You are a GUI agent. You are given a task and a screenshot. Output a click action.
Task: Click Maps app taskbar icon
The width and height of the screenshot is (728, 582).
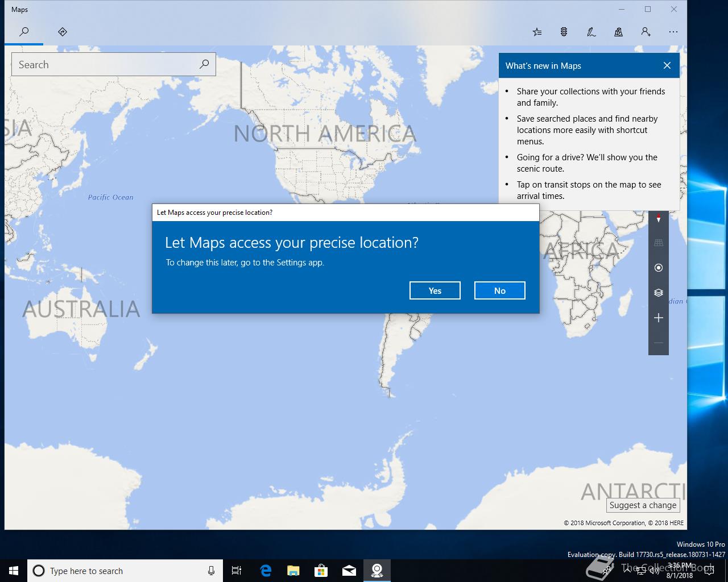click(377, 571)
